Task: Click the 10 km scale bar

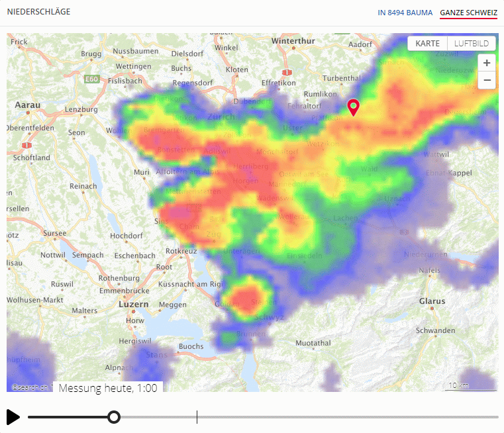Action: (x=458, y=385)
